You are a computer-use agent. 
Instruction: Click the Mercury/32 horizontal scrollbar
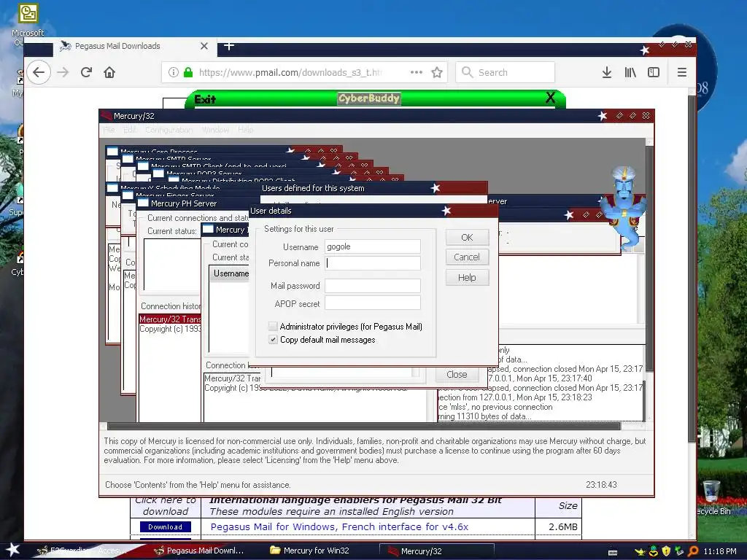(x=364, y=426)
